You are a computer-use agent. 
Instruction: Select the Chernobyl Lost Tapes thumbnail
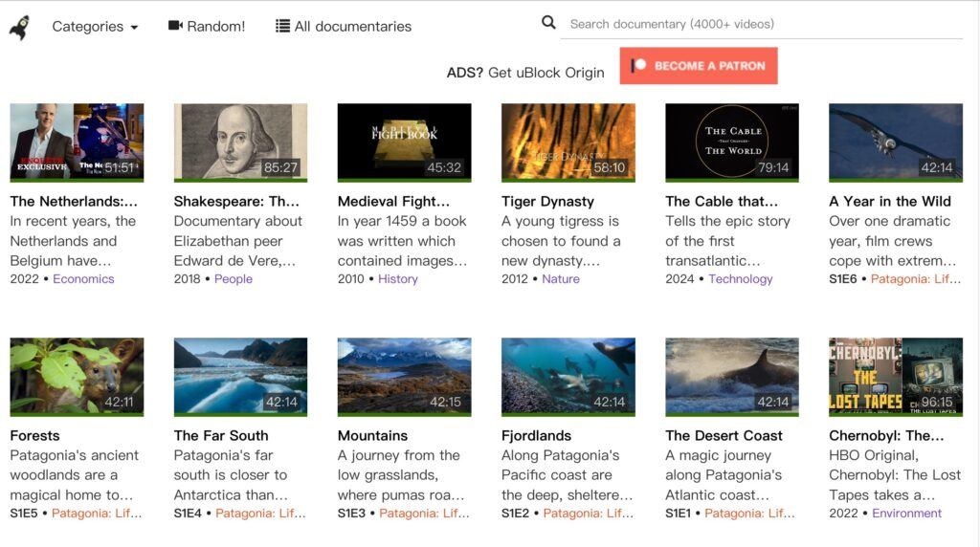click(895, 376)
